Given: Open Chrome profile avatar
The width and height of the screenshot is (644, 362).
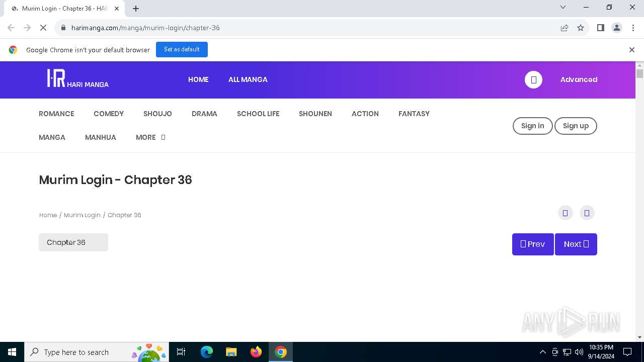Looking at the screenshot, I should 617,28.
